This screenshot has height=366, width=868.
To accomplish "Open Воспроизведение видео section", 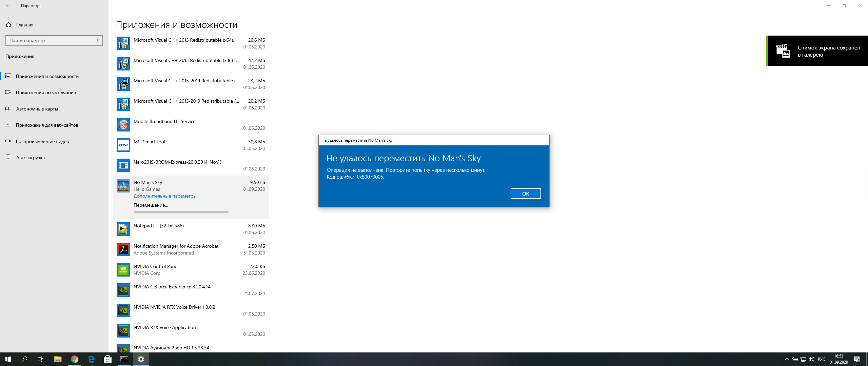I will point(54,141).
